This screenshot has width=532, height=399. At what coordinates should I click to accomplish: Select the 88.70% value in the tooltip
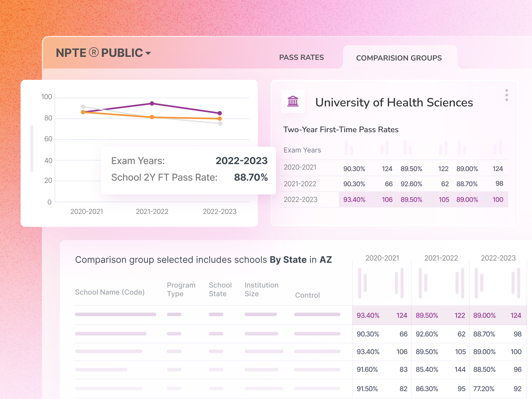tap(251, 177)
